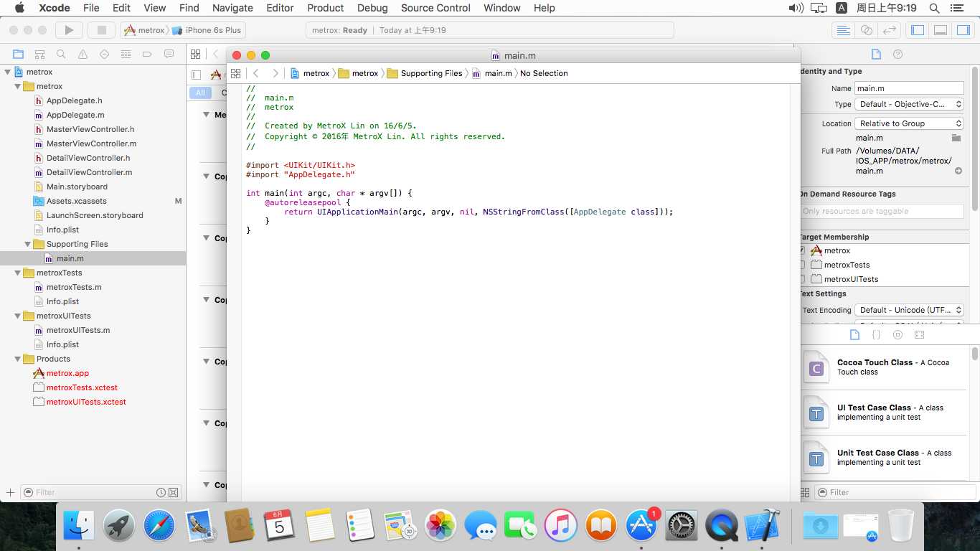Check metroxTests target membership
This screenshot has width=980, height=551.
point(802,265)
